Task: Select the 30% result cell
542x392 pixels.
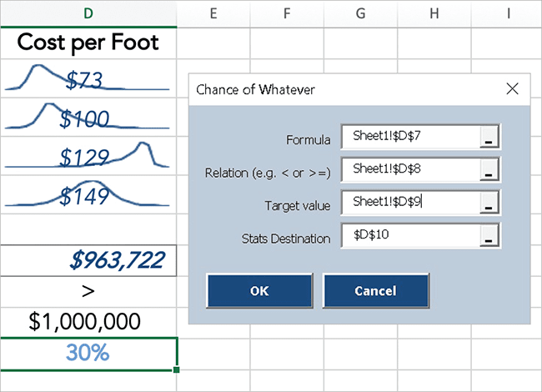Action: tap(88, 354)
